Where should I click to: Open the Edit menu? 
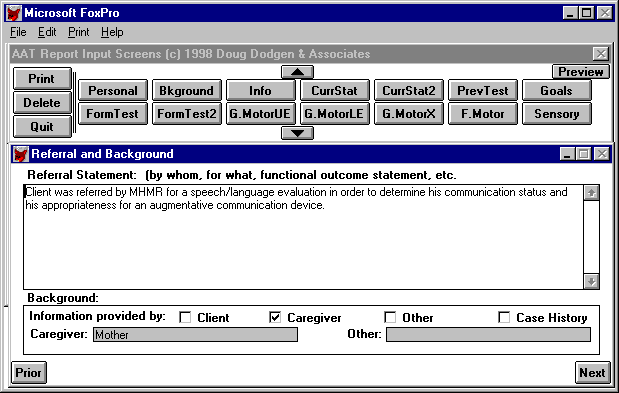47,32
